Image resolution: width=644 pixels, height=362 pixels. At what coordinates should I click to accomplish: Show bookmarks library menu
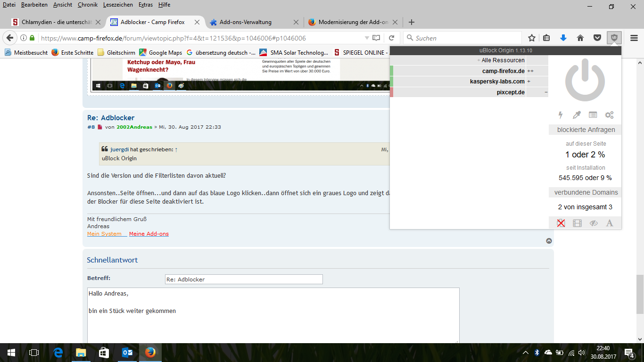tap(547, 38)
